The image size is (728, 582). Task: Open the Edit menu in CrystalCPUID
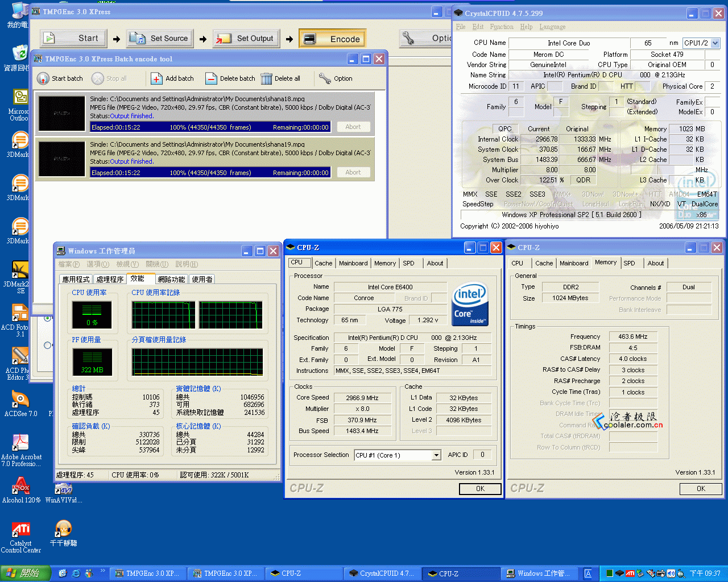pyautogui.click(x=478, y=27)
